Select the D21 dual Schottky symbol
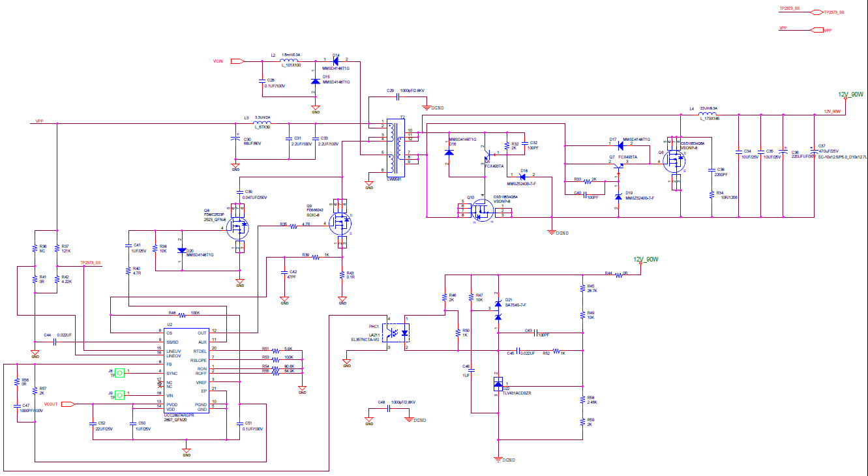868x476 pixels. tap(498, 310)
